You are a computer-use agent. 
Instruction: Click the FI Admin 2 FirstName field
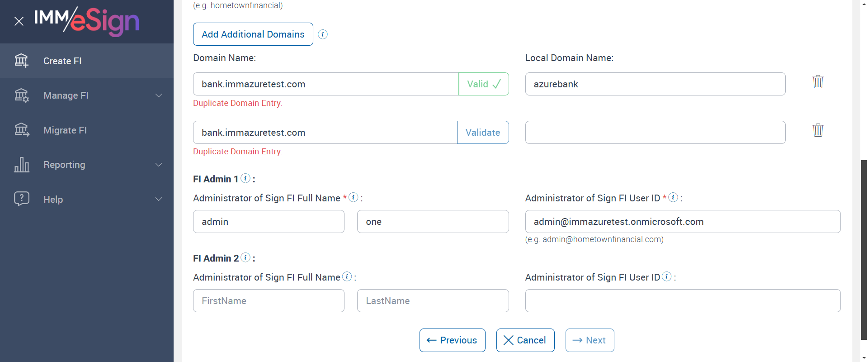pos(269,301)
